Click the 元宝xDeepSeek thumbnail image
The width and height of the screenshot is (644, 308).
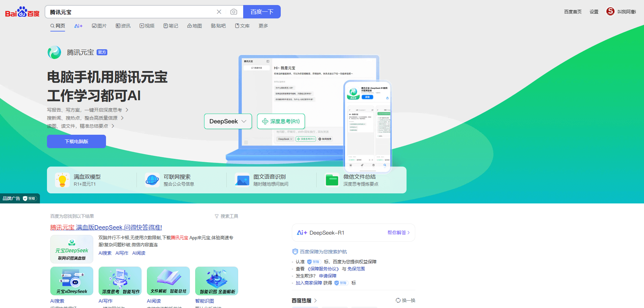72,281
